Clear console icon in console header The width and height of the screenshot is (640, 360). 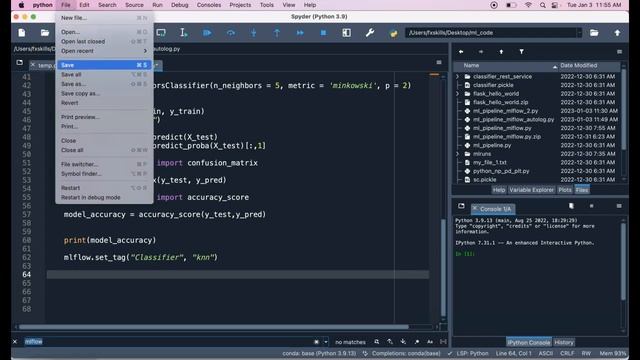point(571,206)
